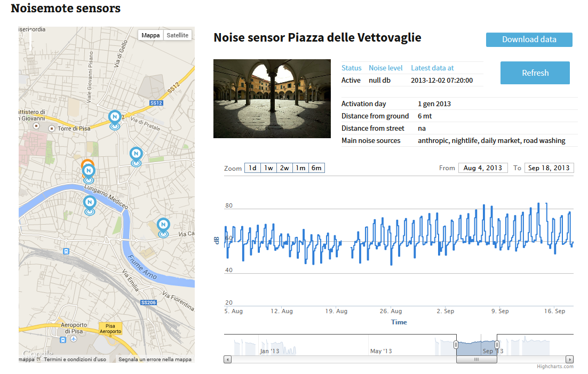588x374 pixels.
Task: Zoom chart to 1d range
Action: 252,168
